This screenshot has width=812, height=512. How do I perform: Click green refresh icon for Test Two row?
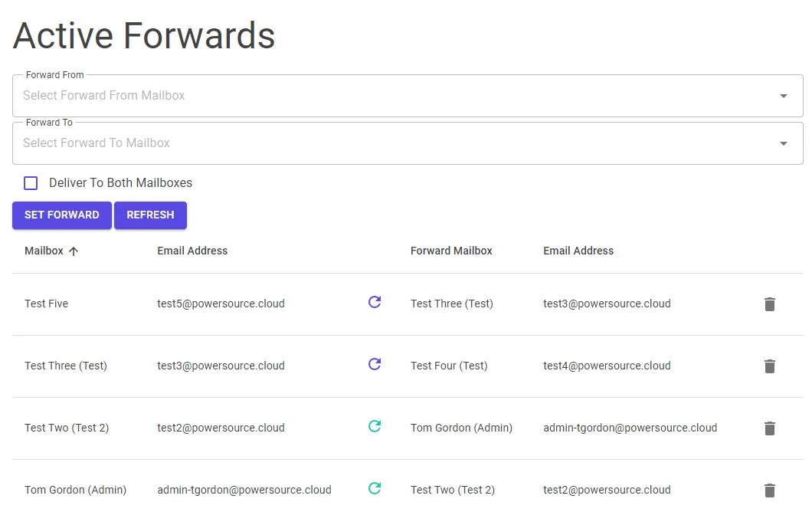coord(375,426)
